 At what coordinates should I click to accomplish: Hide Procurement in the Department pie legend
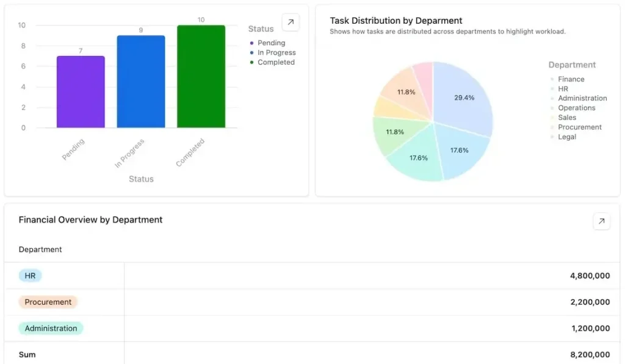tap(579, 127)
